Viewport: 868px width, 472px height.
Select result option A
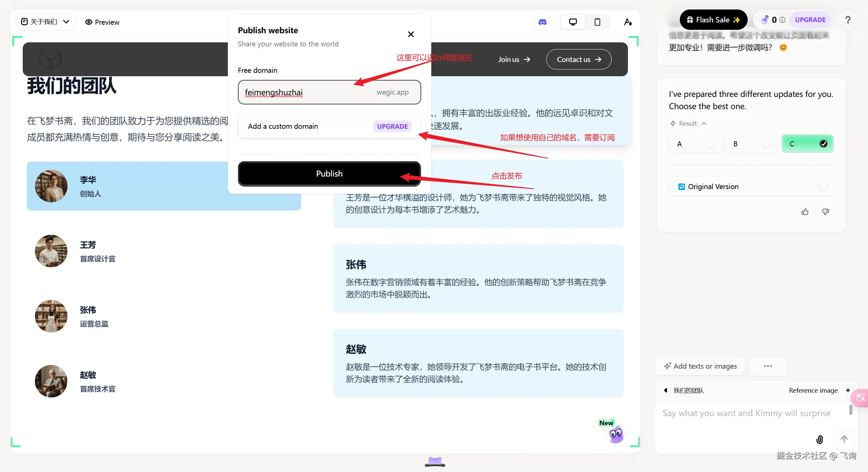(x=695, y=144)
